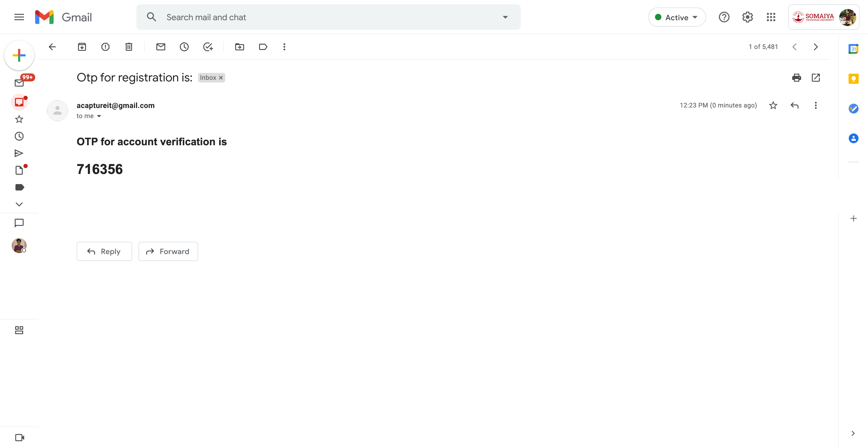Click the Forward button
The width and height of the screenshot is (868, 448).
click(x=168, y=251)
